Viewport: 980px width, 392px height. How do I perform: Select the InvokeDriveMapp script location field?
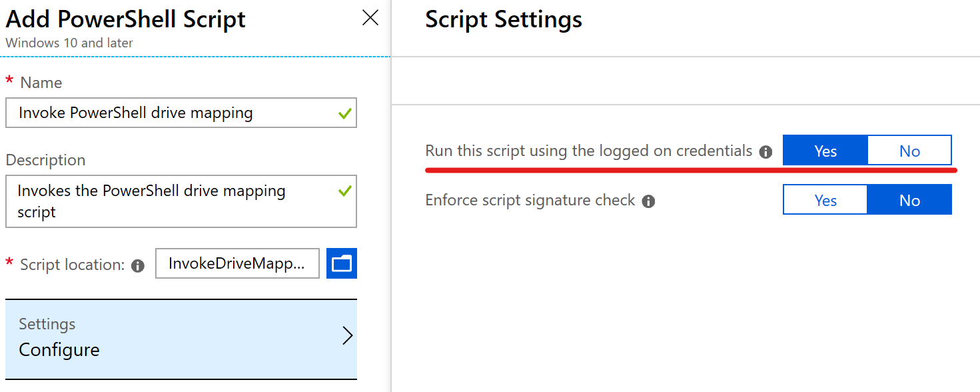pos(237,263)
